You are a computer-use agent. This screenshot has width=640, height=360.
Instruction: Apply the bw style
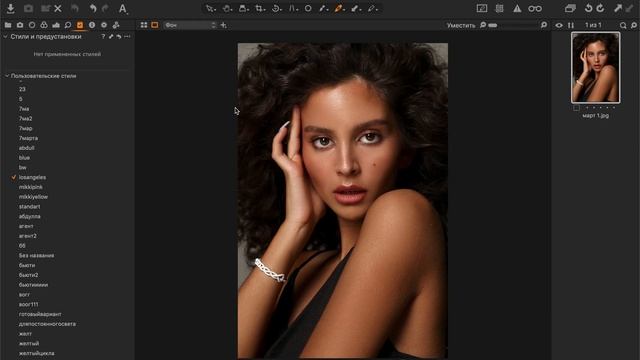pos(22,167)
